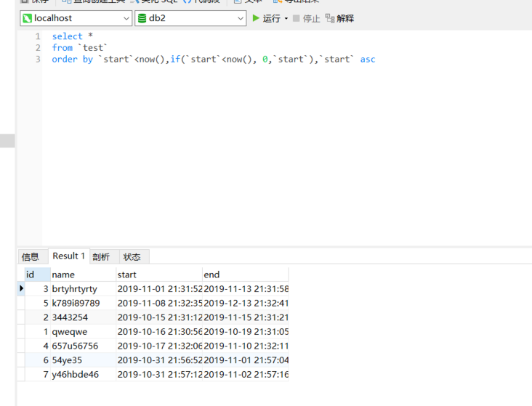Click start value 2019-10-31 21:57:12
The height and width of the screenshot is (406, 532).
coord(159,375)
